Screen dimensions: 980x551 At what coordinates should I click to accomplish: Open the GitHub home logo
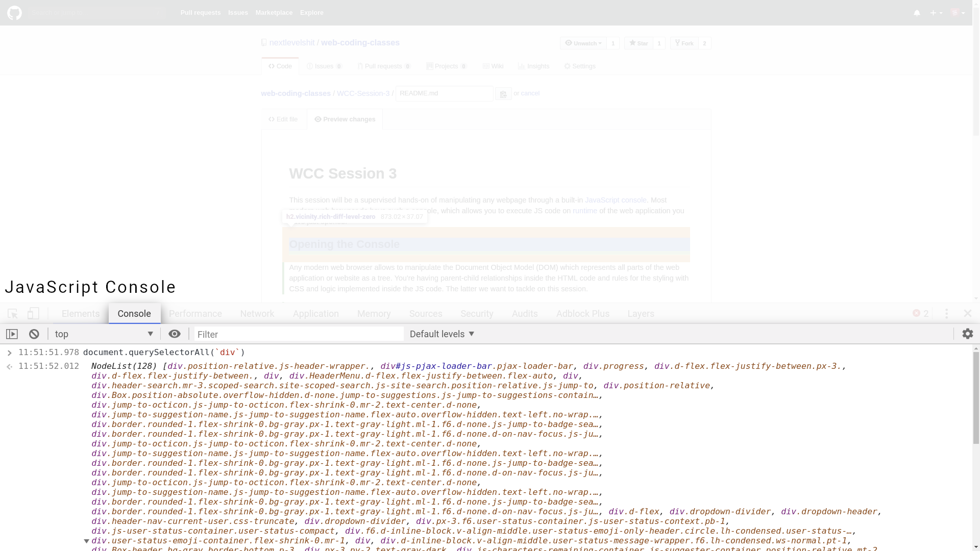[14, 13]
